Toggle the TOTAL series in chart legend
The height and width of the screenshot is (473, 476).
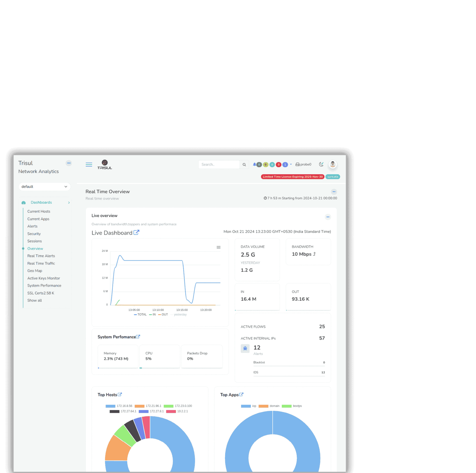(140, 314)
